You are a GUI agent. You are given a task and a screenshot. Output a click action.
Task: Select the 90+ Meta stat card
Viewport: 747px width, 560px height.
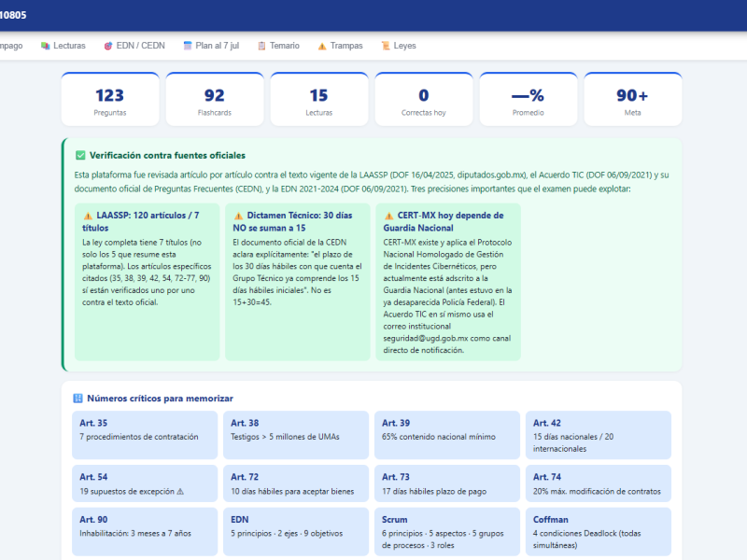pos(633,99)
